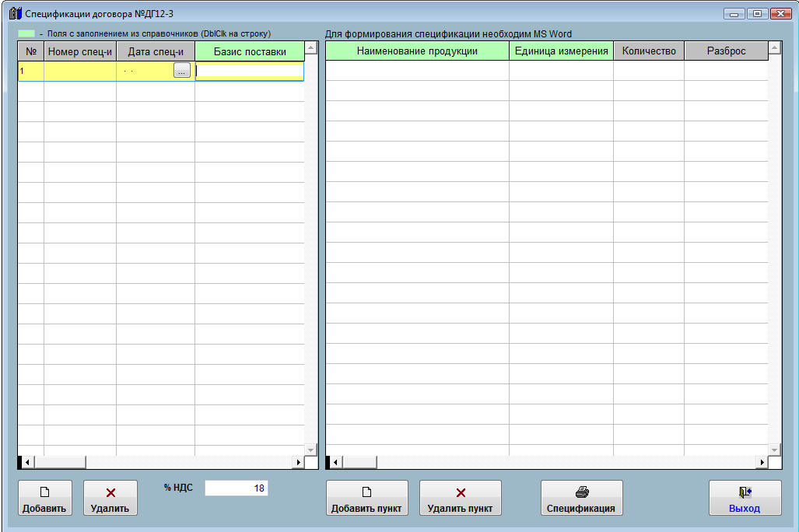
Task: Open the date picker ellipsis in Дата спец-и
Action: click(x=182, y=70)
